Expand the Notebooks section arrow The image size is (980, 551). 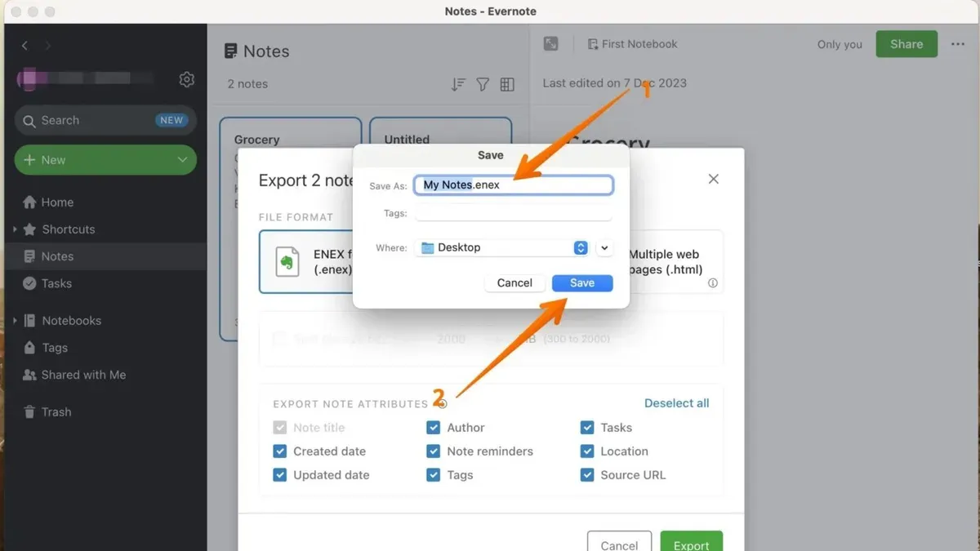[15, 321]
